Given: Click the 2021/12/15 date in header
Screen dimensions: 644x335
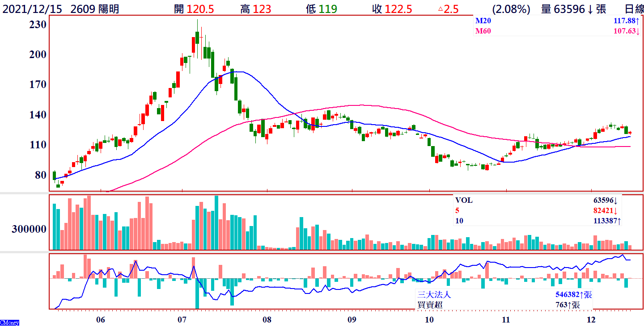Looking at the screenshot, I should pos(31,9).
